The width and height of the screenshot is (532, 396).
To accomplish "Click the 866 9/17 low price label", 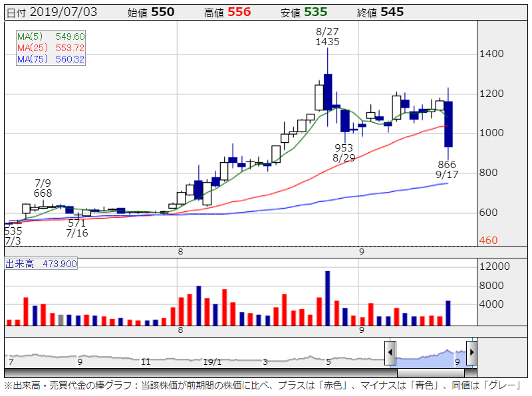I will click(447, 169).
